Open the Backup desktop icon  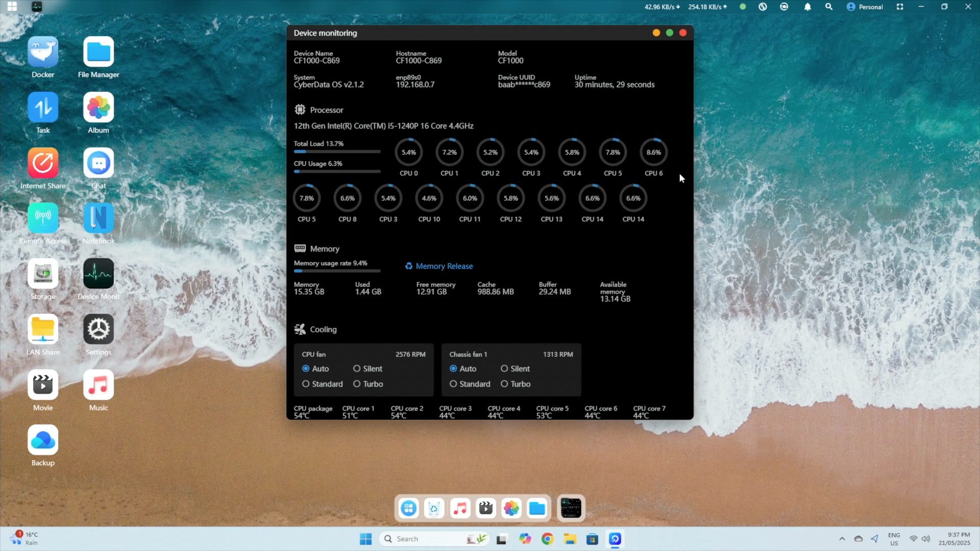pyautogui.click(x=43, y=440)
